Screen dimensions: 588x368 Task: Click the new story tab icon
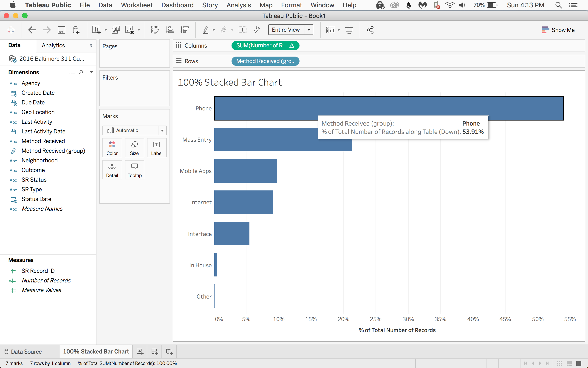pyautogui.click(x=169, y=351)
